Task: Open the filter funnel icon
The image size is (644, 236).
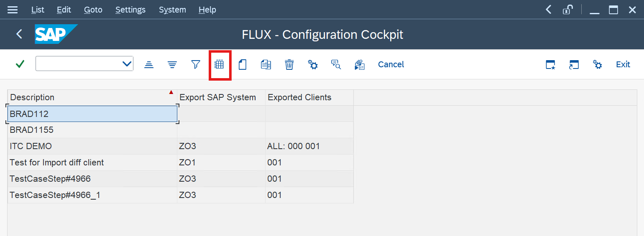Action: [196, 64]
